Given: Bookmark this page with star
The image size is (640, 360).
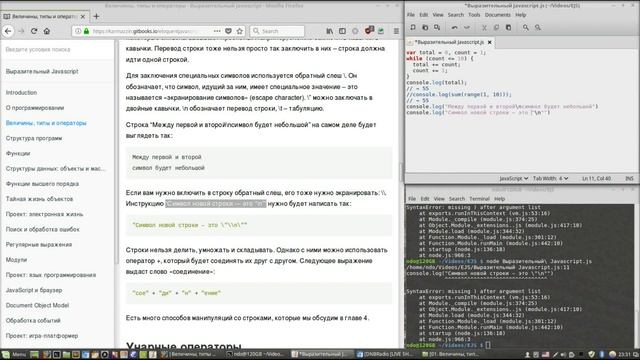Looking at the screenshot, I should [240, 31].
